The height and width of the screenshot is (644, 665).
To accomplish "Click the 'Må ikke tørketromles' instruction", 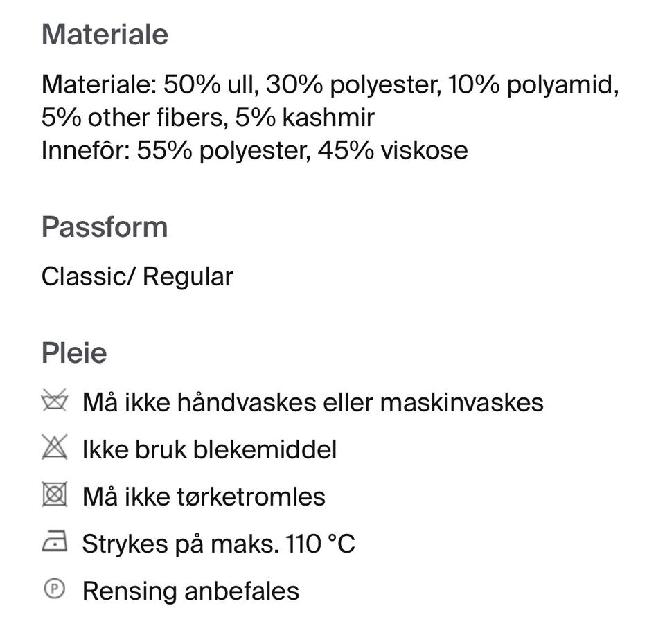I will [204, 497].
